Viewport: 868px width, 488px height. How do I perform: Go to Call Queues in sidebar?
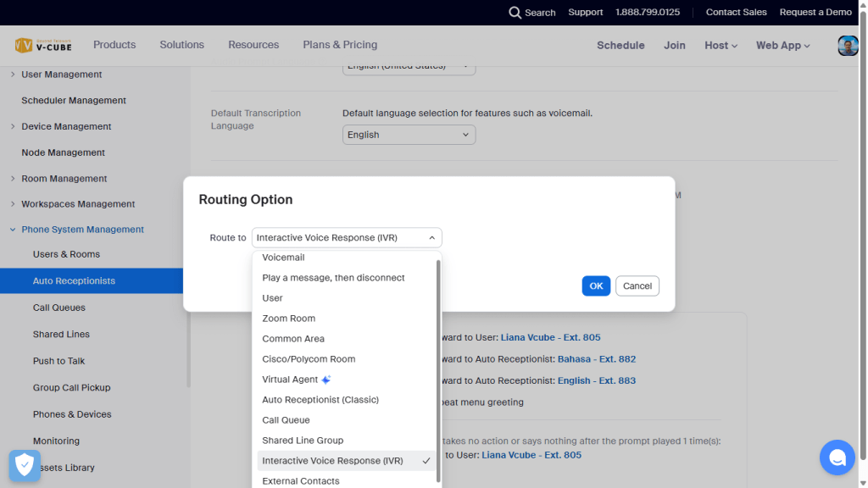click(x=59, y=308)
